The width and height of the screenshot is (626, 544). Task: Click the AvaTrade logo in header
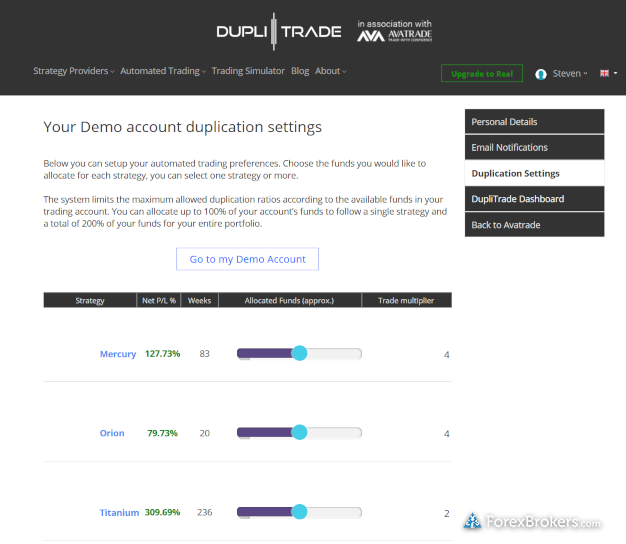(x=394, y=36)
